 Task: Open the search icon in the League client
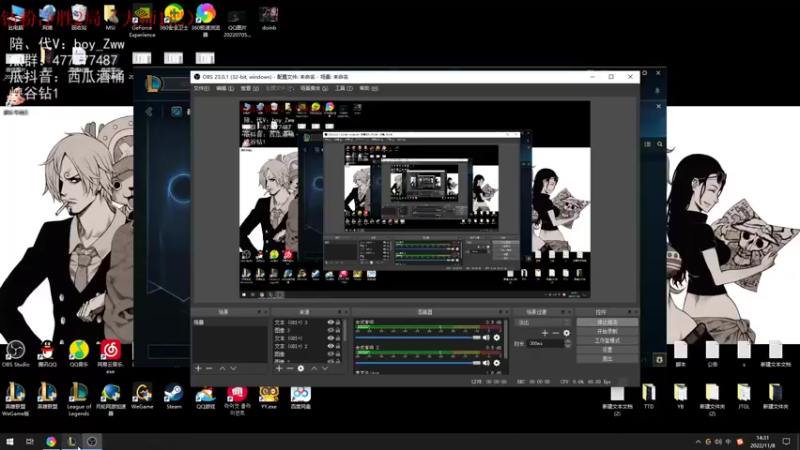pyautogui.click(x=660, y=144)
